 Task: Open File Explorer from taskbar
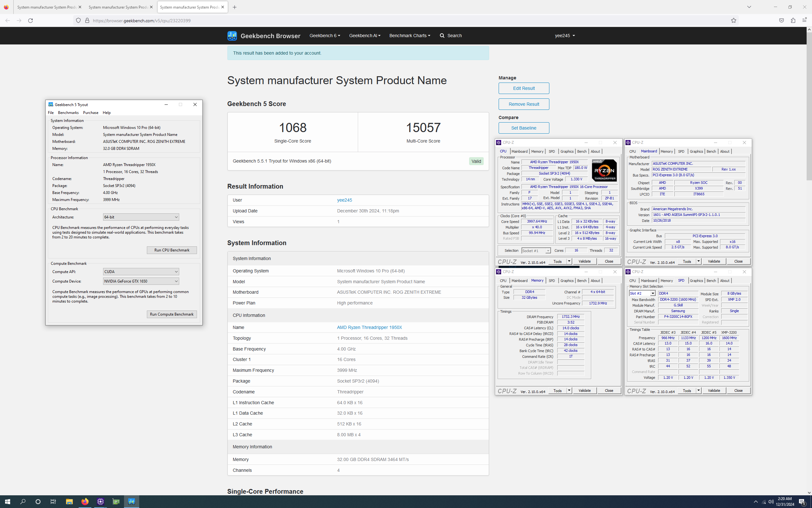[x=69, y=502]
